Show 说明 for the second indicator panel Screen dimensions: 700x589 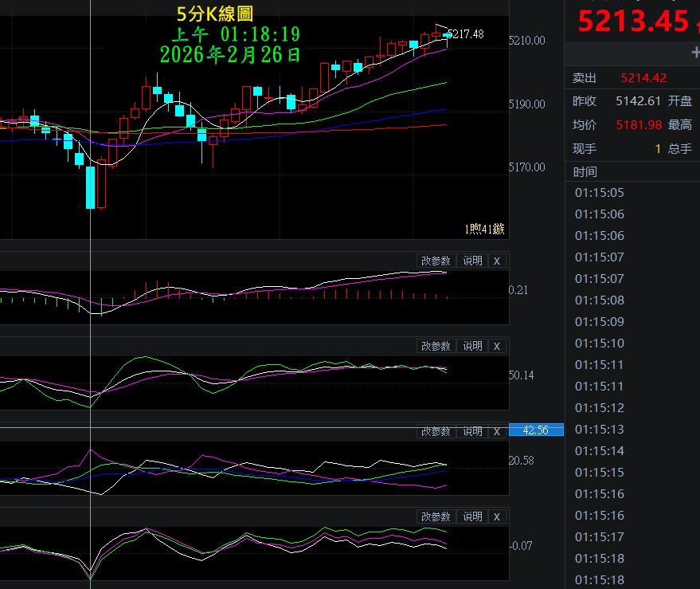[x=472, y=346]
